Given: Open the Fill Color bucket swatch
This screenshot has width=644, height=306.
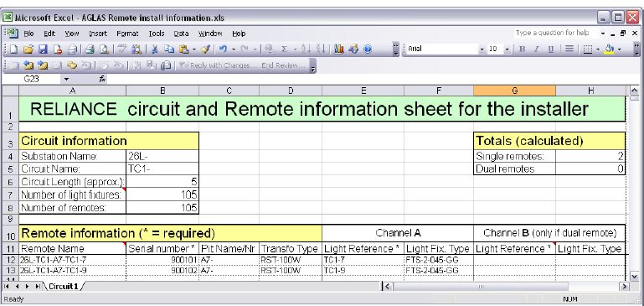Looking at the screenshot, I should [610, 49].
